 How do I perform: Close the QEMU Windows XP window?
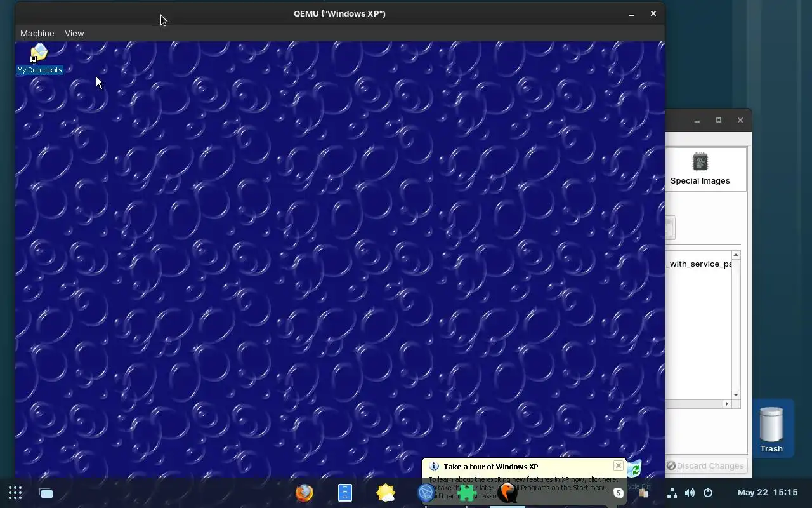653,13
